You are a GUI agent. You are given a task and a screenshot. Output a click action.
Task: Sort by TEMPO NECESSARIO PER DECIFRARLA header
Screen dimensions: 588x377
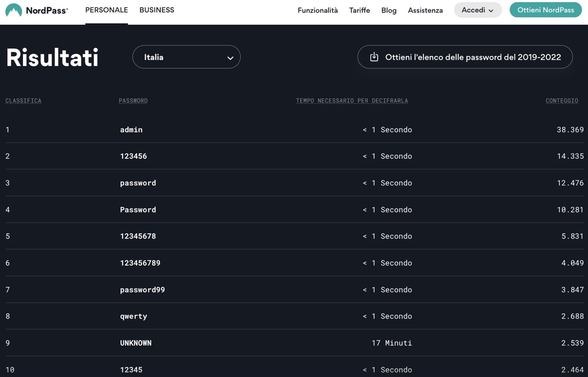351,101
